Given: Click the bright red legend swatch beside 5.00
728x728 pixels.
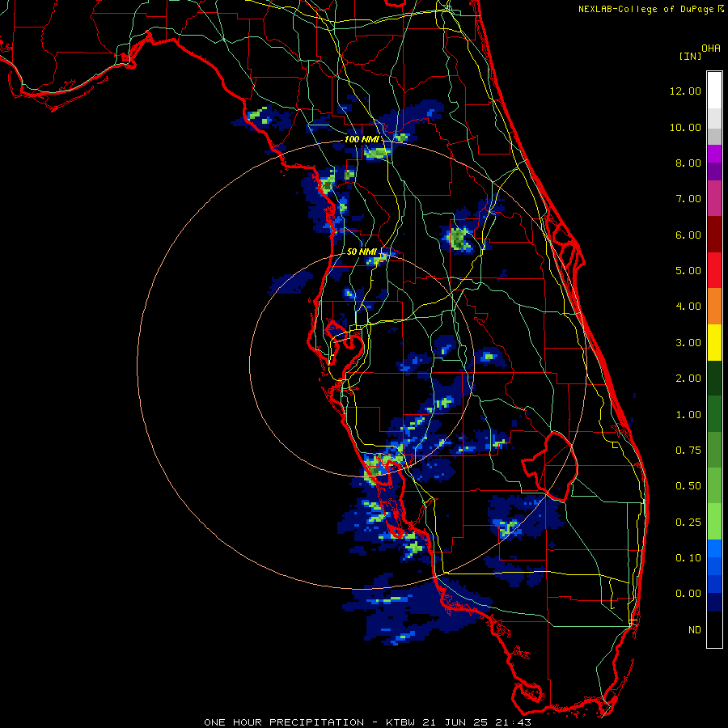Looking at the screenshot, I should pos(714,270).
